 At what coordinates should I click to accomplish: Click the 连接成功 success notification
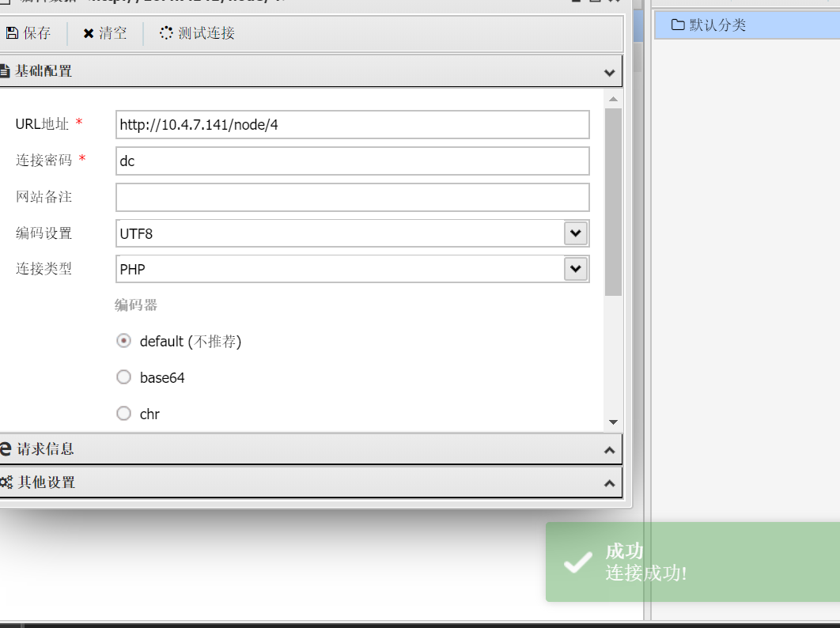click(x=693, y=562)
